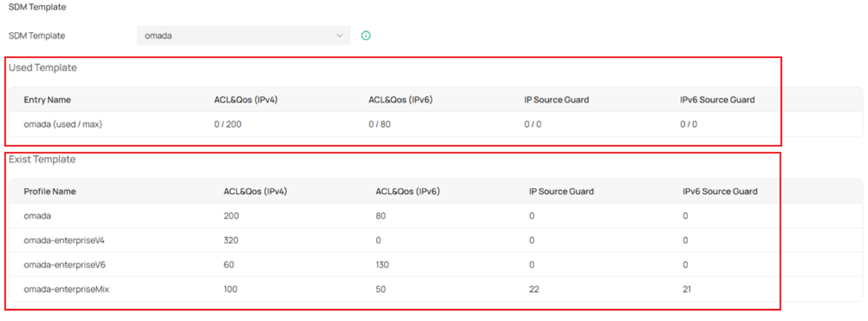
Task: Click omada-enterpriseV4's IPv6 Source Guard value 0
Action: (x=686, y=241)
